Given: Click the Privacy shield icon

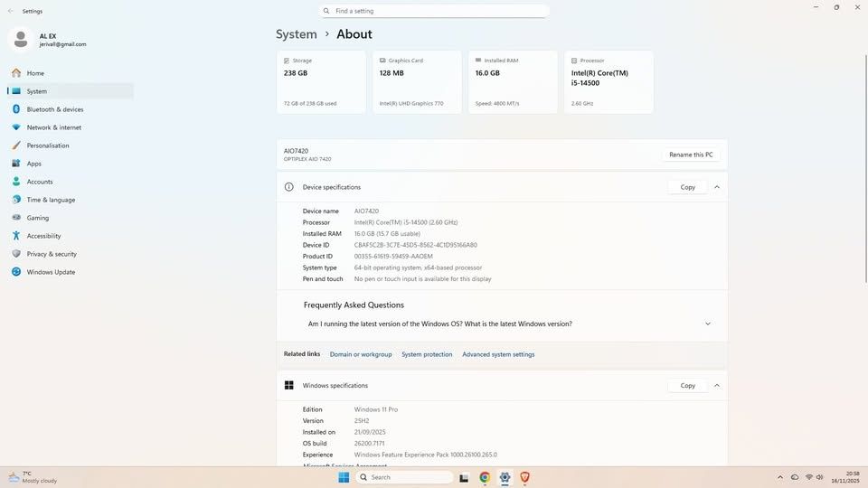Looking at the screenshot, I should (16, 253).
